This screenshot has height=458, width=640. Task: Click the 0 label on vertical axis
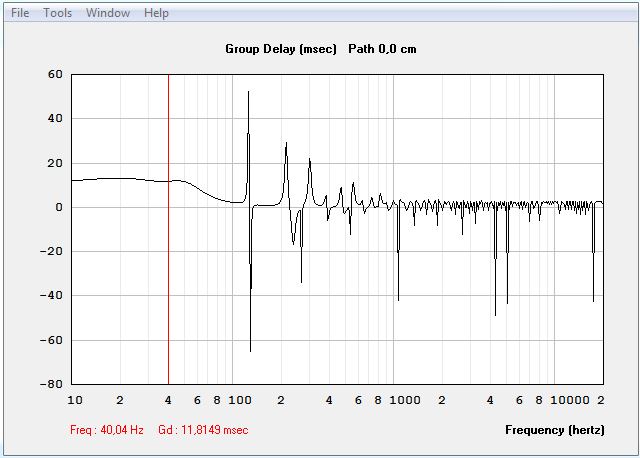(x=59, y=207)
